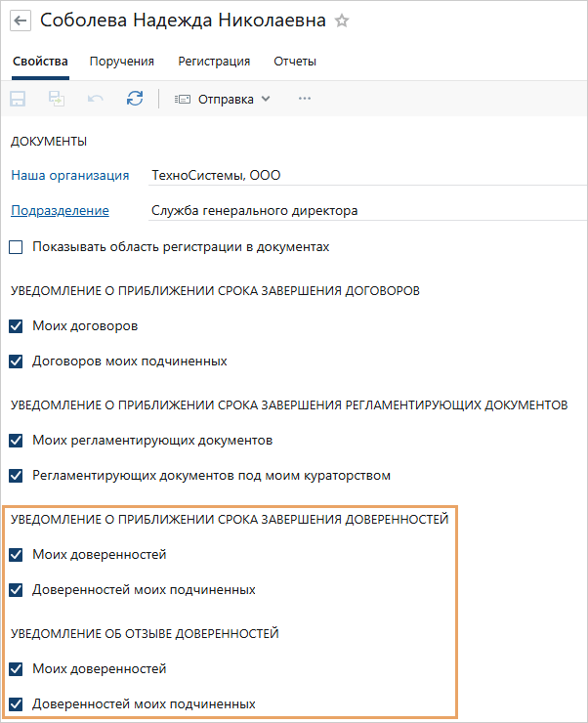The image size is (588, 723).
Task: Click the undo arrow in the toolbar
Action: [96, 99]
